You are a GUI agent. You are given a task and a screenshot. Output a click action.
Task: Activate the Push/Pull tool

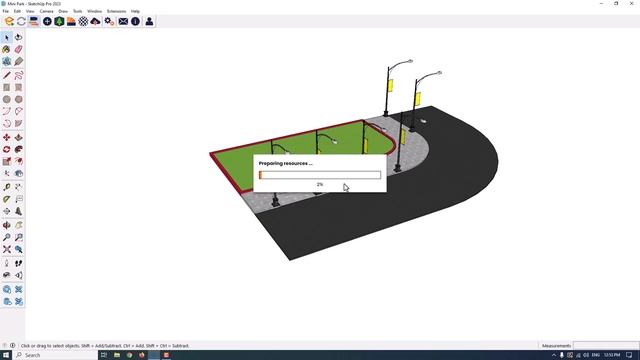pyautogui.click(x=18, y=138)
